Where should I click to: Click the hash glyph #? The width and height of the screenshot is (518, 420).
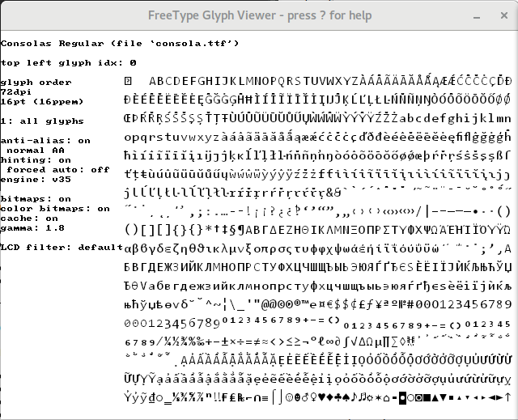coord(410,304)
